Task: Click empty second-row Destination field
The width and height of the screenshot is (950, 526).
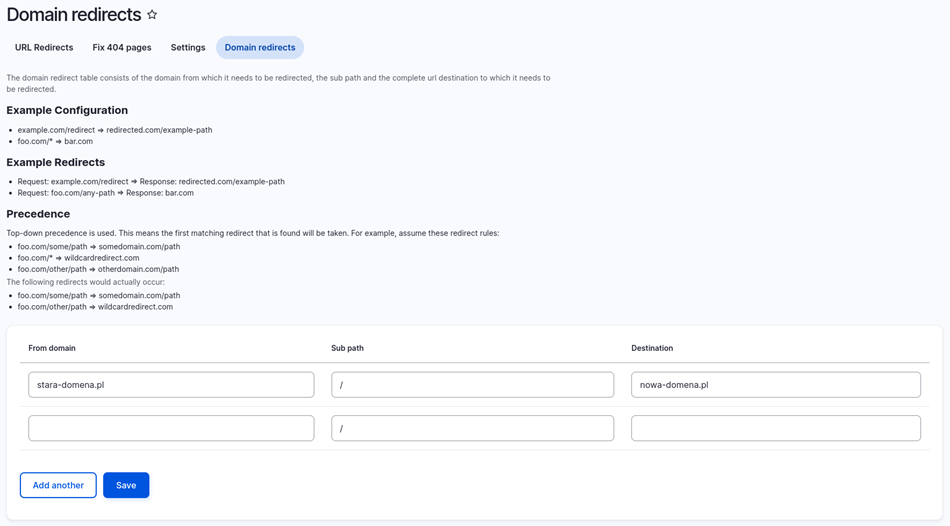Action: (776, 428)
